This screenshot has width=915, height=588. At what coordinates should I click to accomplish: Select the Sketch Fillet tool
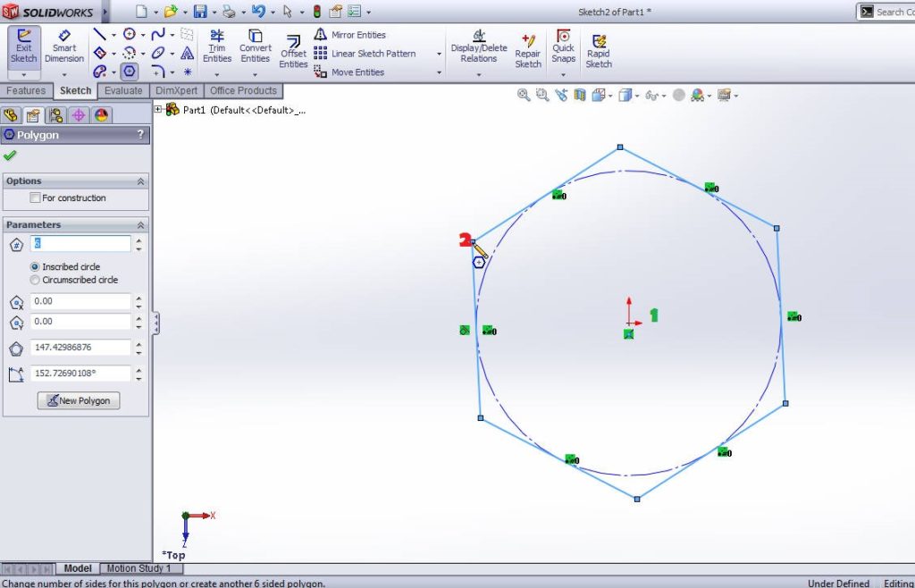pyautogui.click(x=158, y=71)
